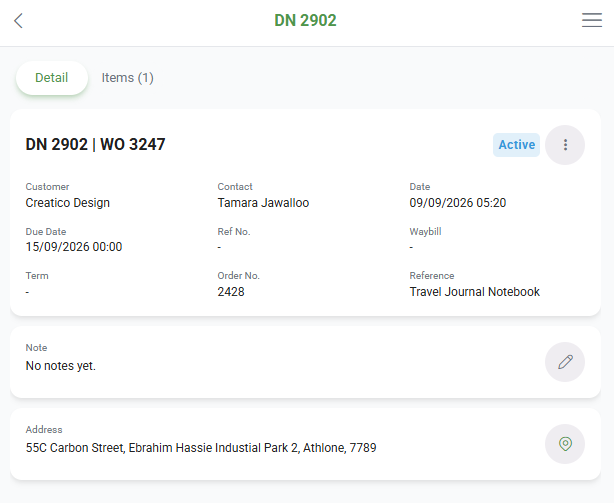Click the No notes yet text

click(61, 366)
